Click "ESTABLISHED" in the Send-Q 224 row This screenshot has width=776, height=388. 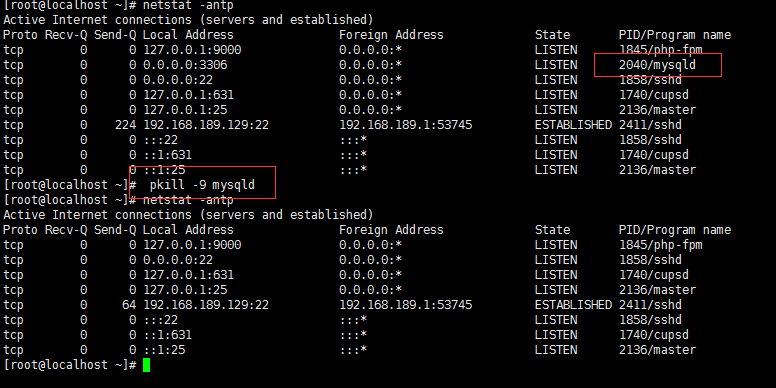[573, 125]
